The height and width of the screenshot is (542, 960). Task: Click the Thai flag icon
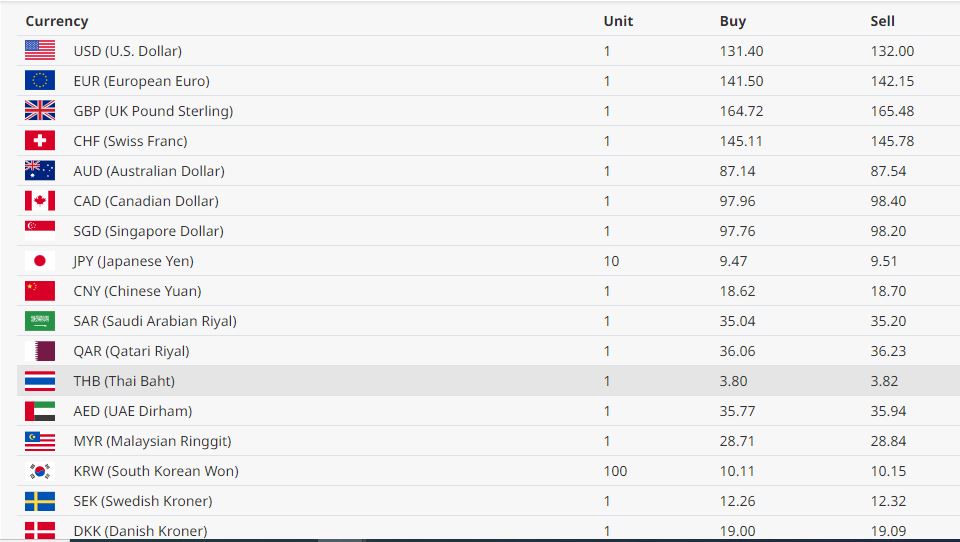(x=40, y=381)
